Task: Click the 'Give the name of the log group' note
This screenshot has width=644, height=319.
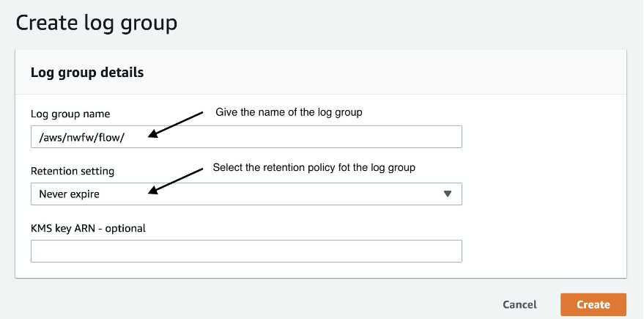Action: 289,112
